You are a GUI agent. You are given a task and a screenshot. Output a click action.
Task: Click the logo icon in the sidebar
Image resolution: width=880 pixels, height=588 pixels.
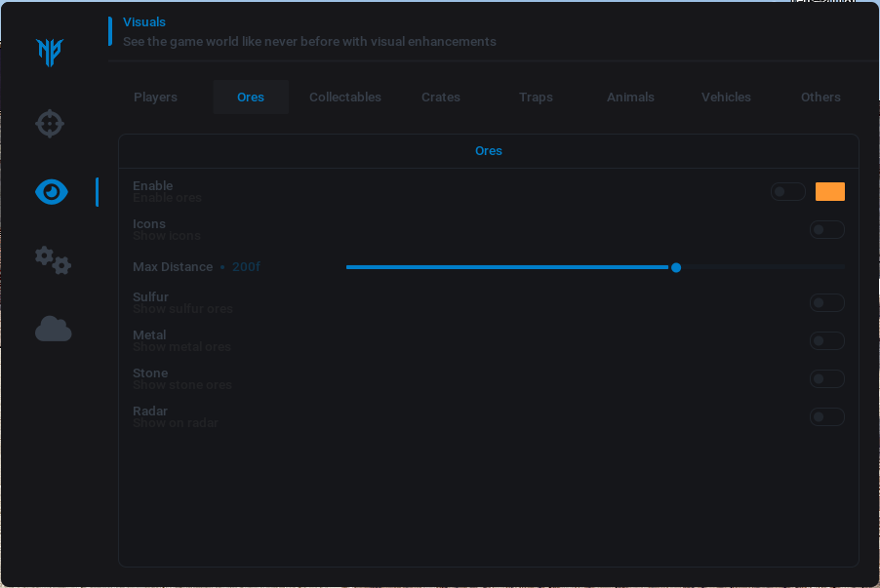[x=51, y=52]
